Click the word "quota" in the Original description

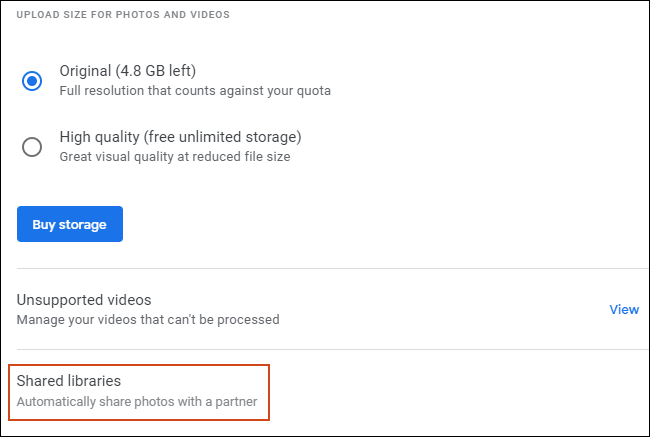[x=314, y=91]
